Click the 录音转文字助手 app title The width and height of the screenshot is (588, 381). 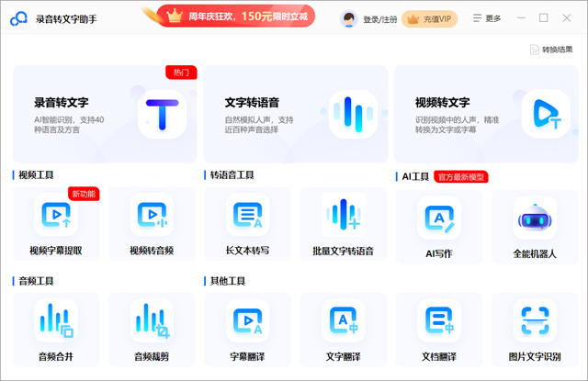coord(66,18)
